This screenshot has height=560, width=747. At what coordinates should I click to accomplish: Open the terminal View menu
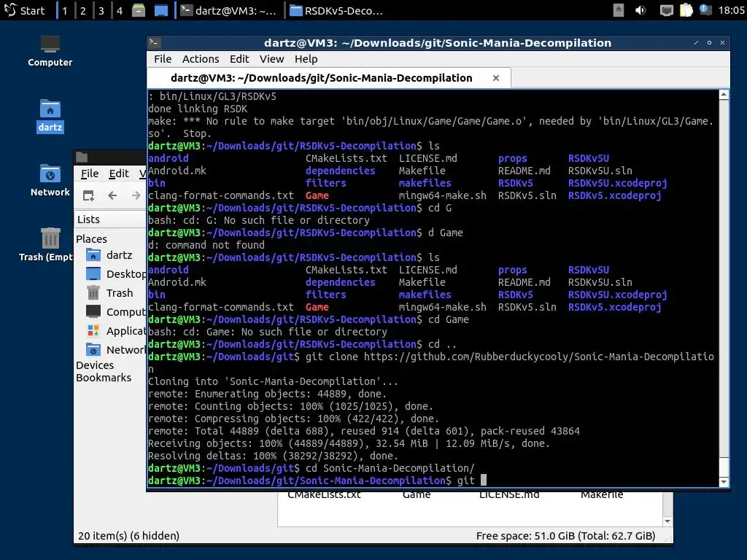coord(271,59)
